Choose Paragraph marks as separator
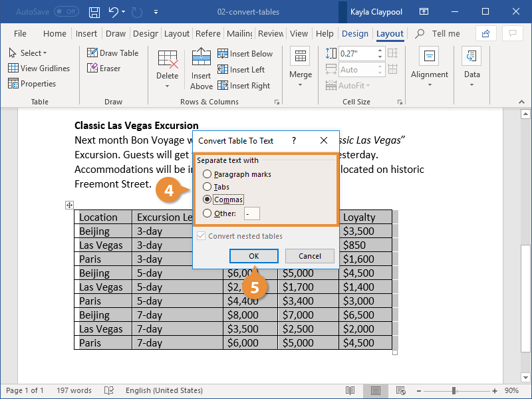The height and width of the screenshot is (399, 532). pos(207,174)
